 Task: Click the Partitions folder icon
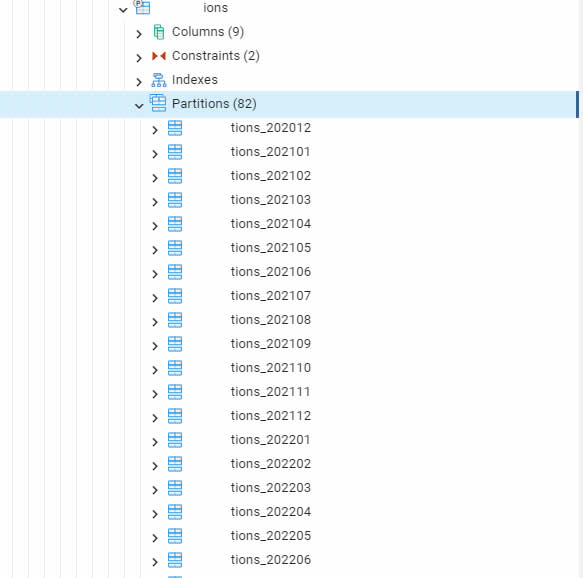pos(158,103)
